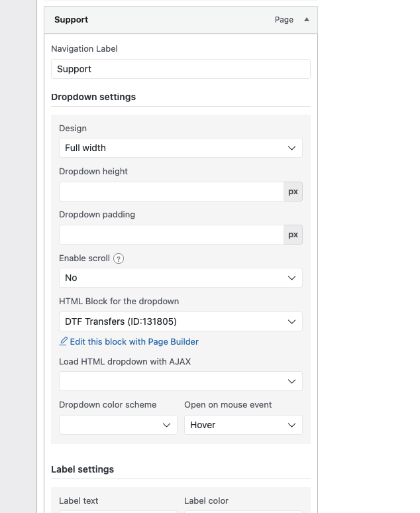The height and width of the screenshot is (513, 420).
Task: Click the Dropdown padding input field
Action: pos(172,235)
